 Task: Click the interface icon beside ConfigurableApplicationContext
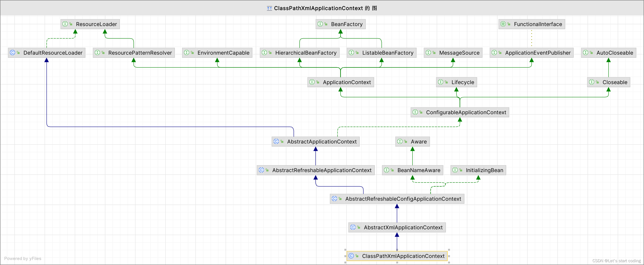[415, 112]
